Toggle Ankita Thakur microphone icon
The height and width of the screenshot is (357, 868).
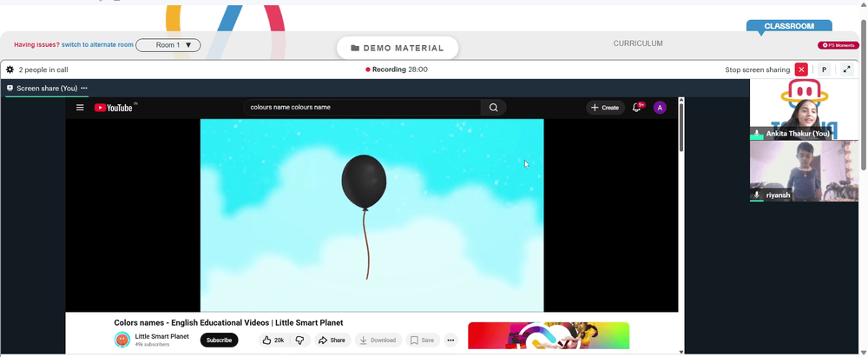757,134
